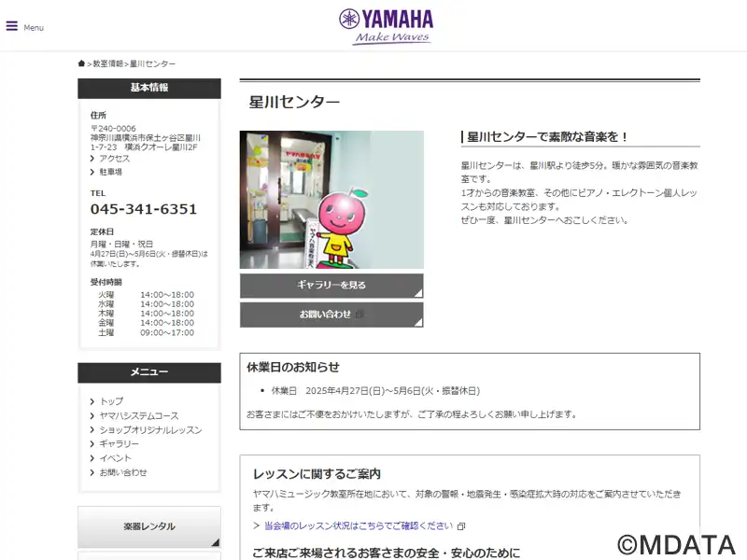Click the 星川センター page heading
The width and height of the screenshot is (747, 560).
click(x=294, y=102)
